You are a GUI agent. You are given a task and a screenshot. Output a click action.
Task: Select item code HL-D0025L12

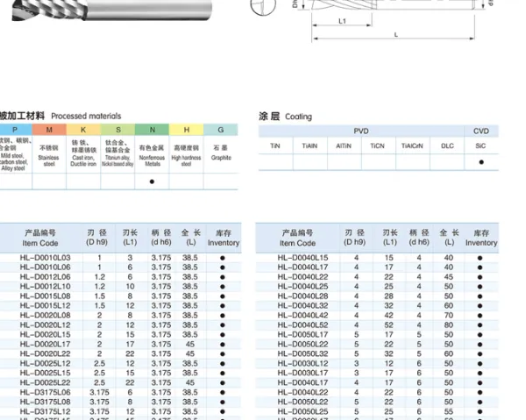pos(46,363)
